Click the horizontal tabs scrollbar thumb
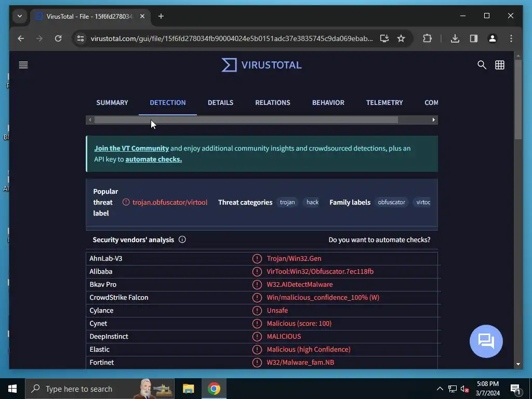Viewport: 532px width, 399px height. click(246, 120)
